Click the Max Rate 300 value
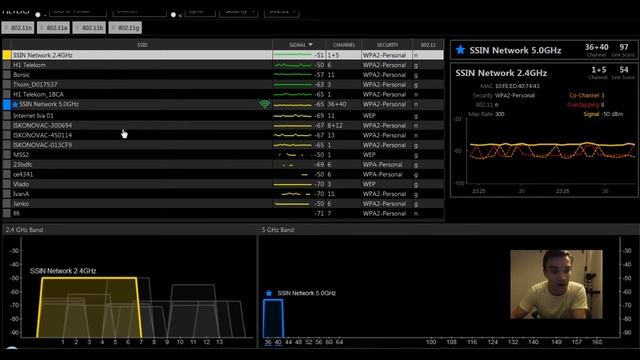 [500, 114]
